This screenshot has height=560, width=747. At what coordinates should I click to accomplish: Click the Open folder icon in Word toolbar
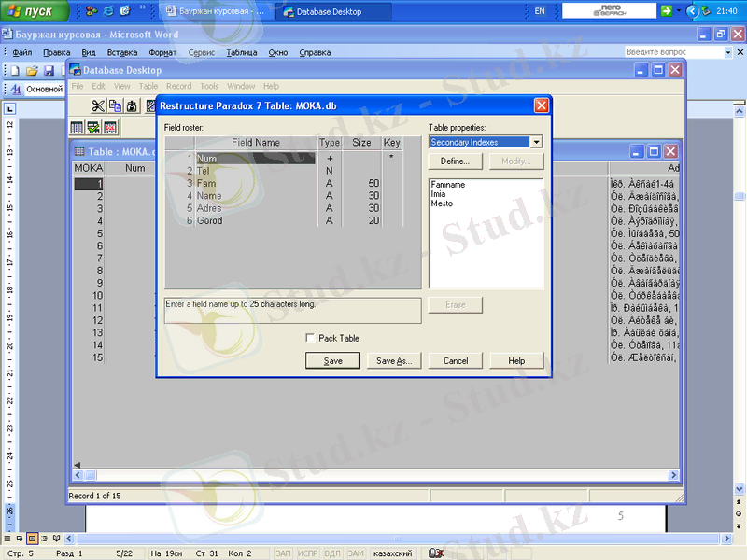(32, 71)
